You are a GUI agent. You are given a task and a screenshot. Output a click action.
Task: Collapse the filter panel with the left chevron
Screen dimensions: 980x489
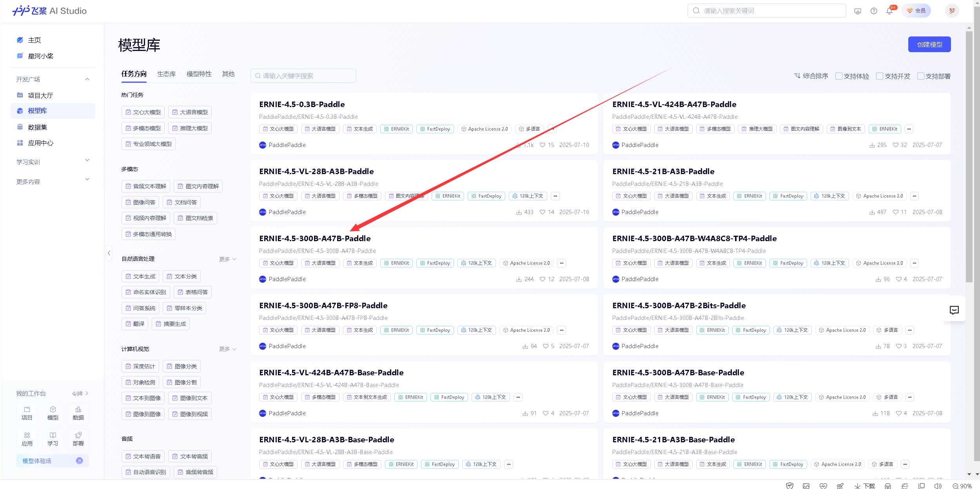tap(109, 253)
